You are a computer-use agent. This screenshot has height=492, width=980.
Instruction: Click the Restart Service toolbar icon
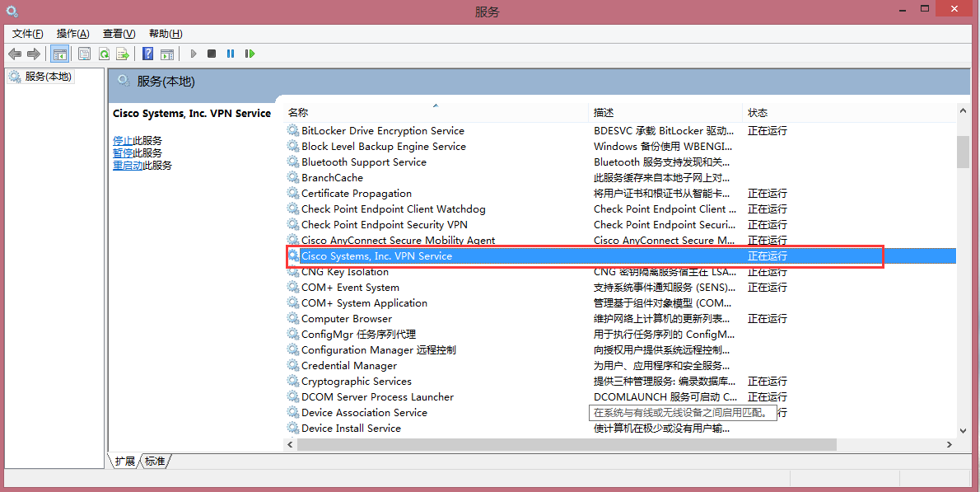[x=250, y=54]
